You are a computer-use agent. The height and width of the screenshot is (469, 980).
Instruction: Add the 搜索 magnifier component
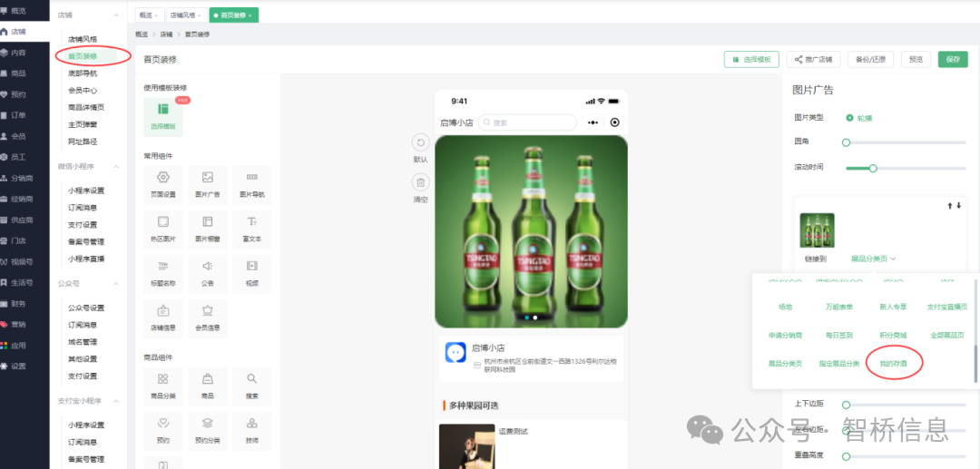tap(252, 386)
